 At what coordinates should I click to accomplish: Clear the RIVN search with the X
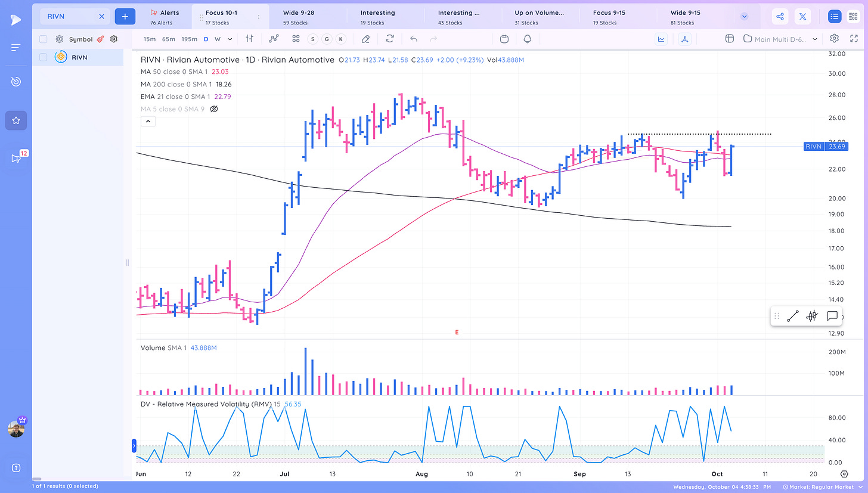(x=101, y=17)
